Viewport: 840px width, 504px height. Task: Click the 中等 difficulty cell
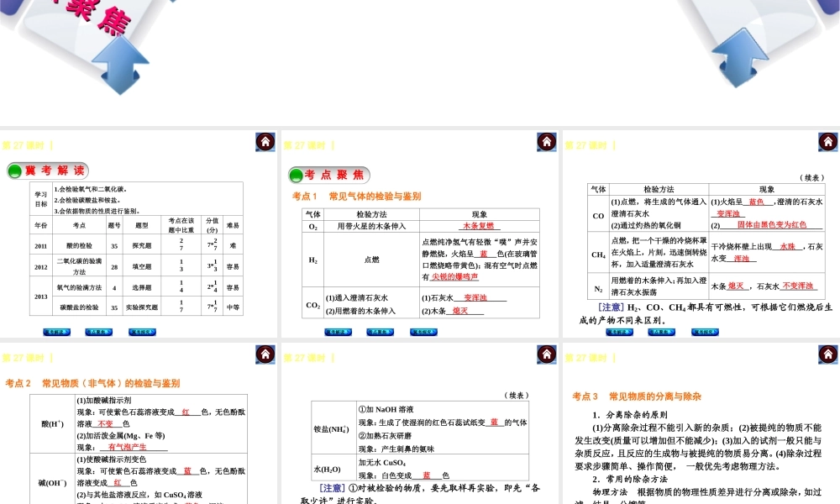tap(233, 307)
